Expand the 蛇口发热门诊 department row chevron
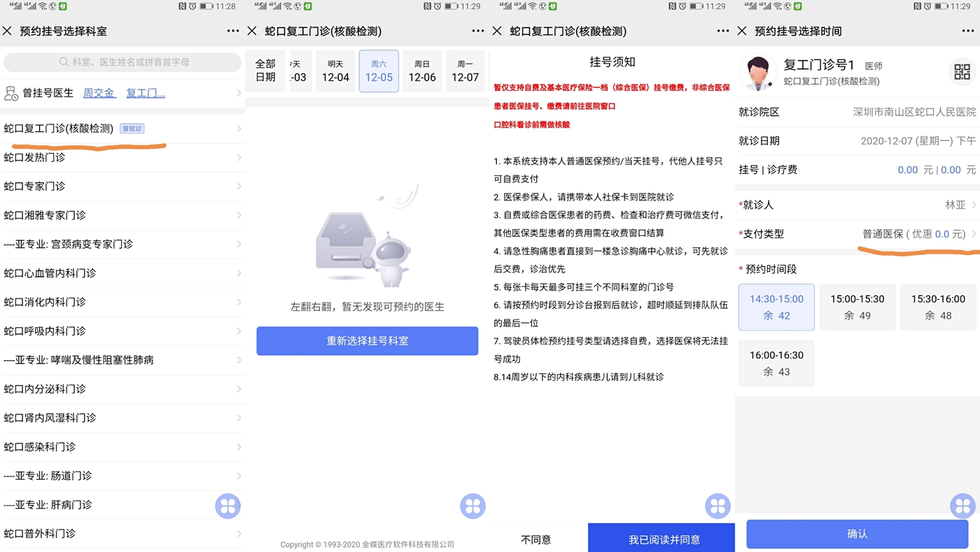980x552 pixels. coord(238,158)
